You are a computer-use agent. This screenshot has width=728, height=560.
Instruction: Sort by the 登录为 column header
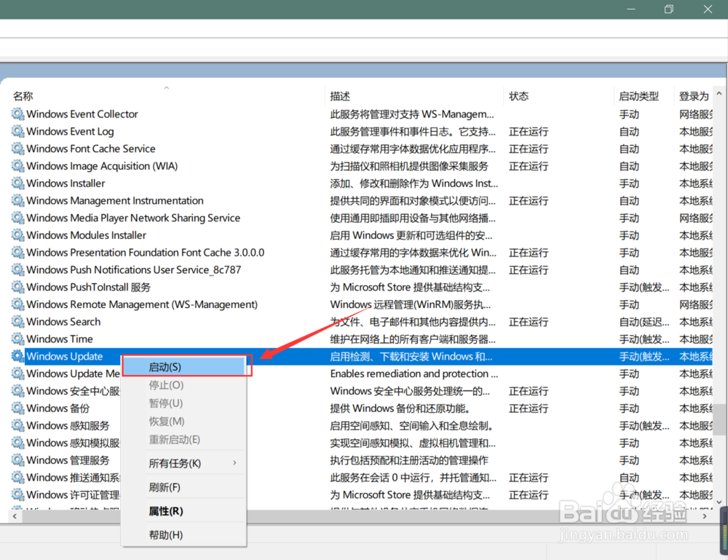coord(694,95)
